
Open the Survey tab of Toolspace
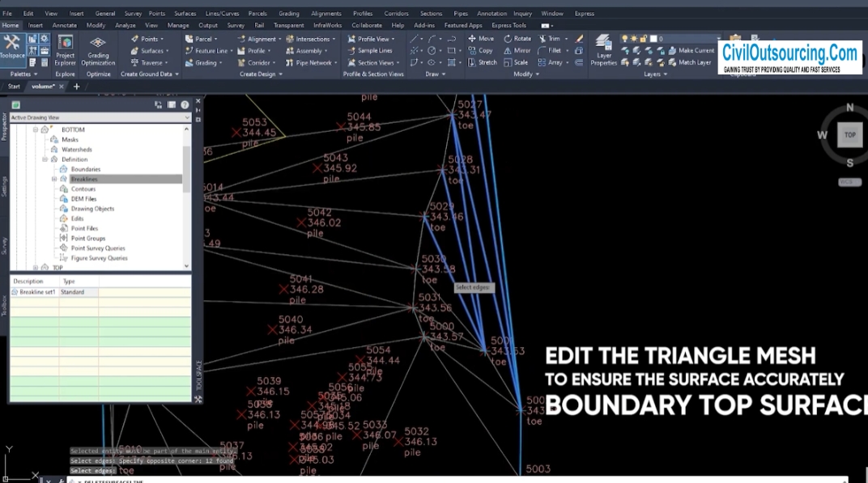(x=4, y=245)
